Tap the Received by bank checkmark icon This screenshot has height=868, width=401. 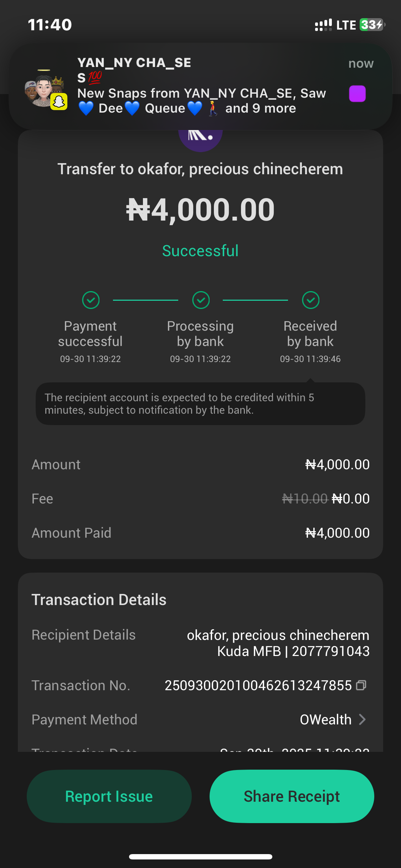pos(310,300)
